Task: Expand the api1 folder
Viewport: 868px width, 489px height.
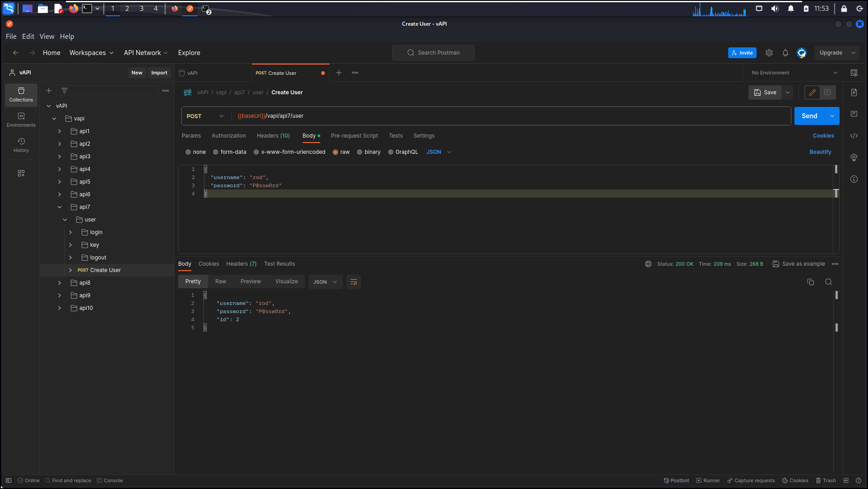Action: (x=60, y=131)
